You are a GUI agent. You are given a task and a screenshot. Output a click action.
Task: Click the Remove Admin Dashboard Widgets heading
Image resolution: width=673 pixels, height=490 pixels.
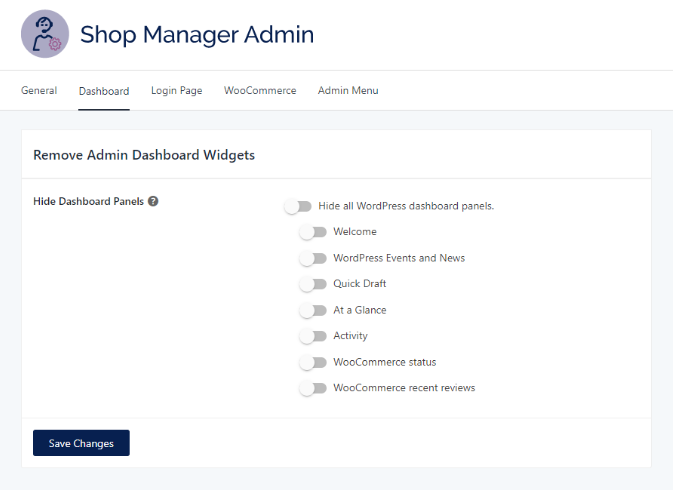(x=144, y=155)
